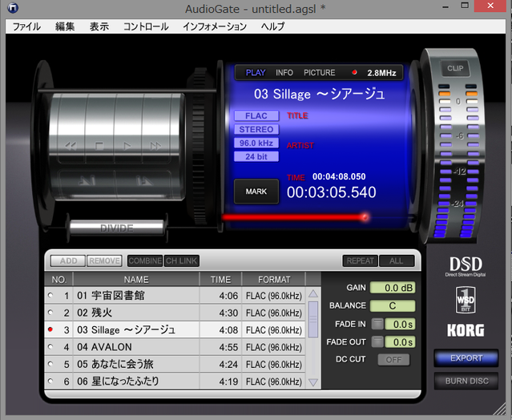Click the REMOVE button
512x420 pixels.
tap(104, 260)
